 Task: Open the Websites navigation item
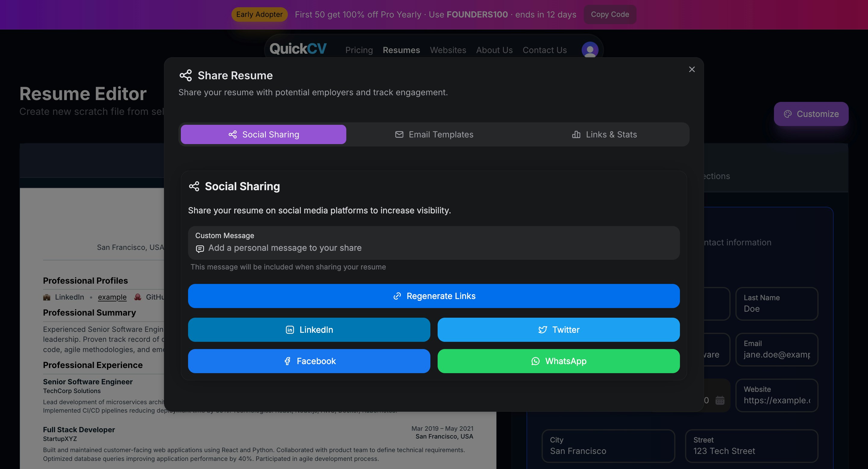(448, 50)
